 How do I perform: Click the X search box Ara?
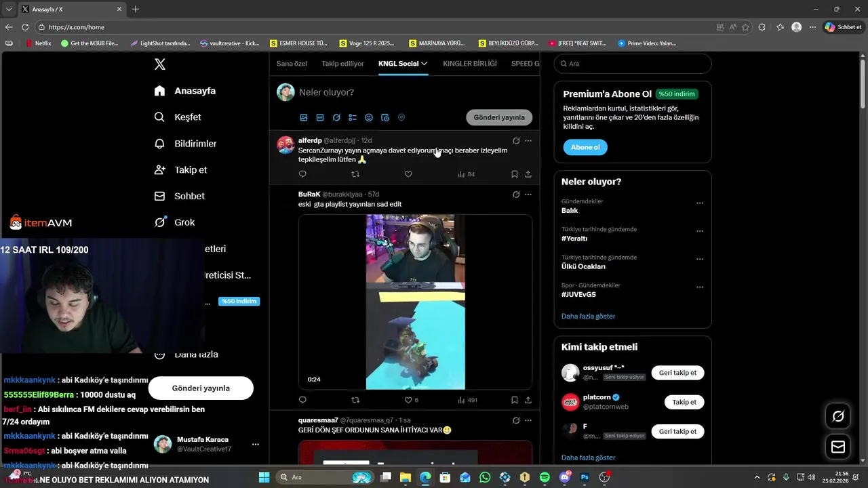click(x=633, y=64)
